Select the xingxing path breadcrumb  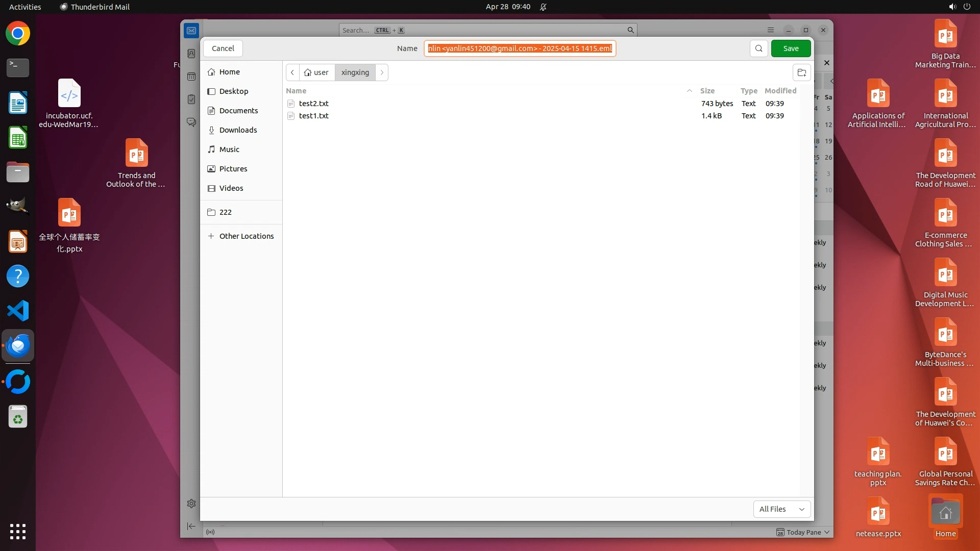point(355,72)
